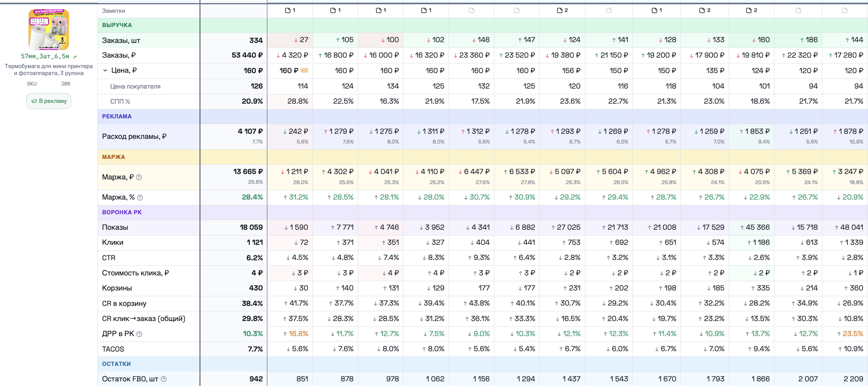
Task: Select the РЕКЛАМА section header
Action: [117, 116]
